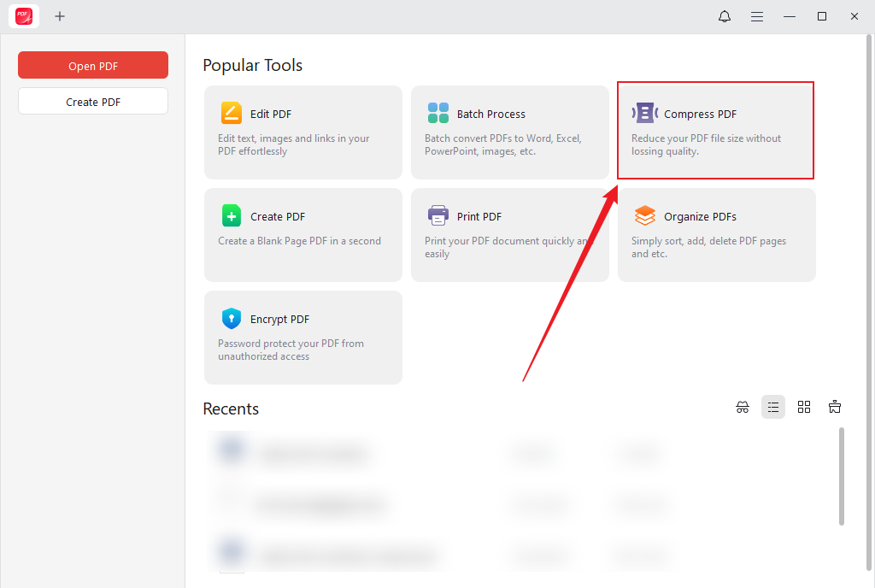Image resolution: width=875 pixels, height=588 pixels.
Task: Start the Print PDF tool
Action: pyautogui.click(x=510, y=233)
